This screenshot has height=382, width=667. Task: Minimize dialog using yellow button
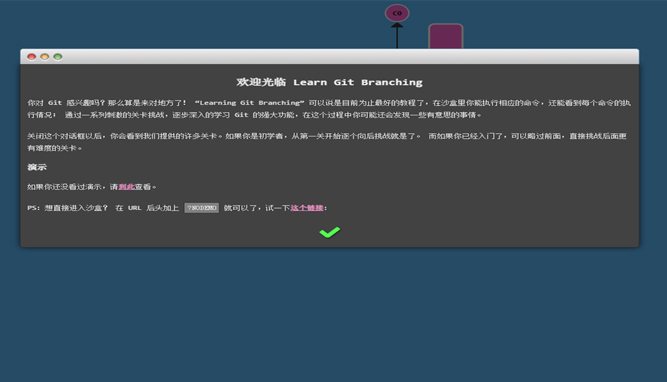45,57
